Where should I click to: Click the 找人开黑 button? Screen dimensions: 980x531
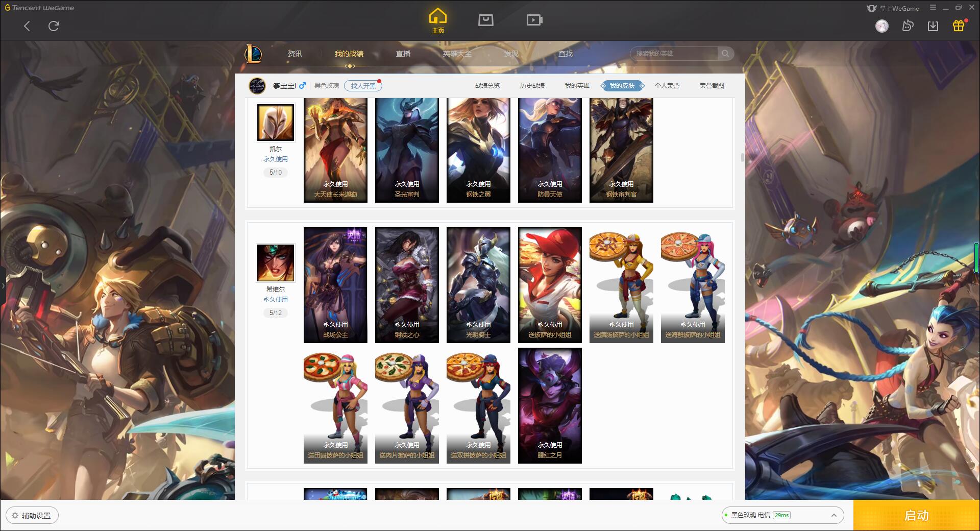coord(363,86)
